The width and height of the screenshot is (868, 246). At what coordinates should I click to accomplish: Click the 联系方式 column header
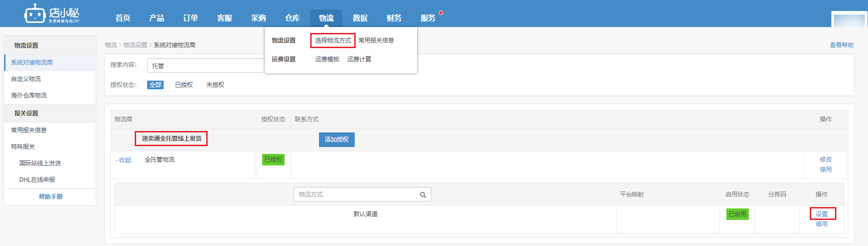pos(307,119)
